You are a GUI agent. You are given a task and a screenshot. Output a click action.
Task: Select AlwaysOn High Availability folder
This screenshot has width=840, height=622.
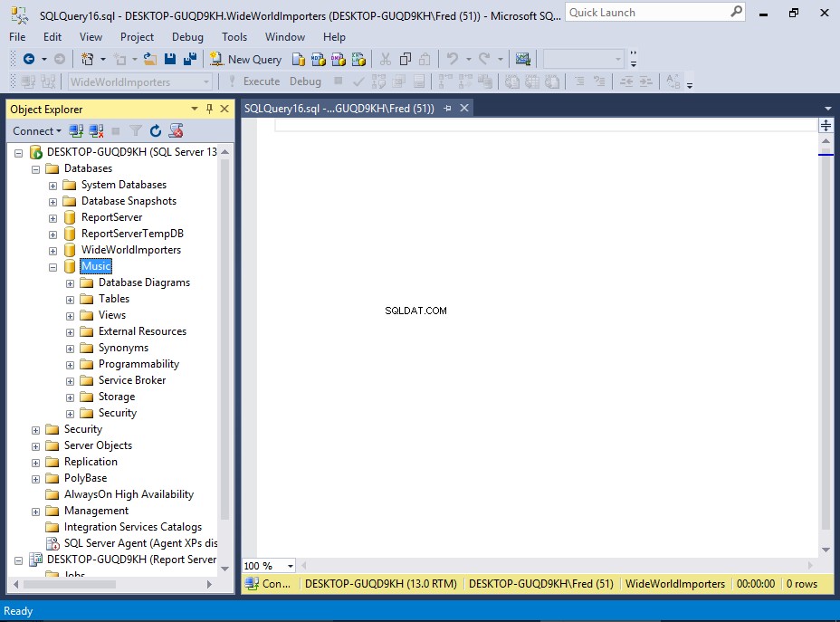point(129,494)
